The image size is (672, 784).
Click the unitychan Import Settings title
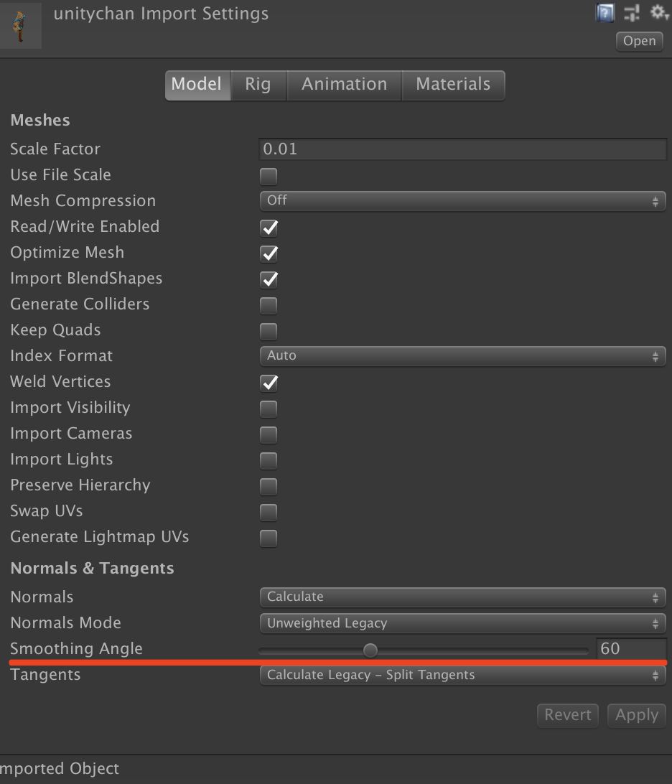pos(161,14)
